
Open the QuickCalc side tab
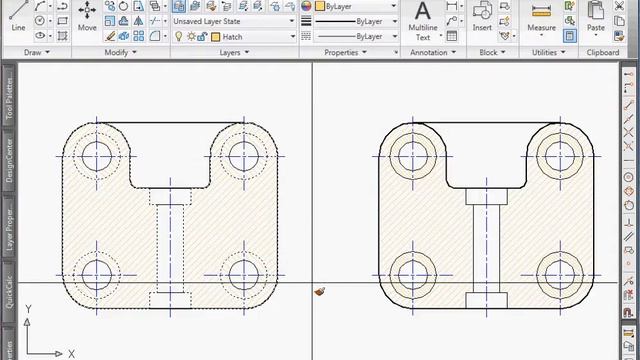[x=9, y=291]
